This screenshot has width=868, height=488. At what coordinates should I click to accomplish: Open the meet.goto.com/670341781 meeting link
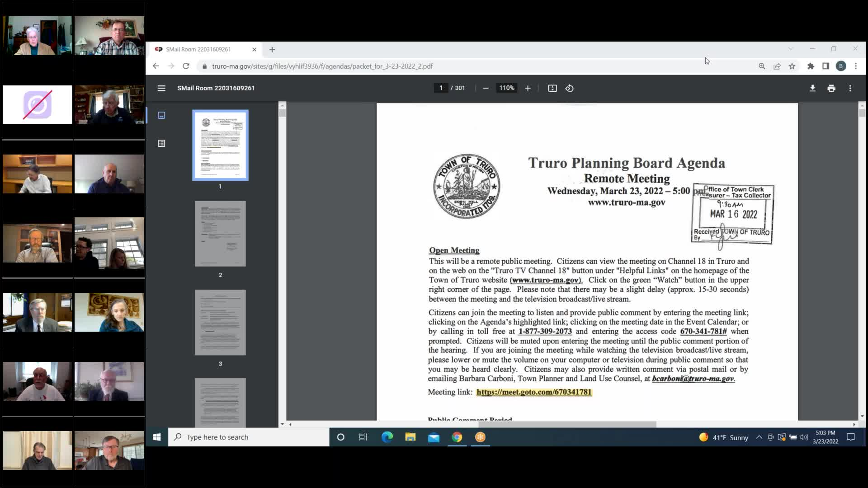[535, 392]
